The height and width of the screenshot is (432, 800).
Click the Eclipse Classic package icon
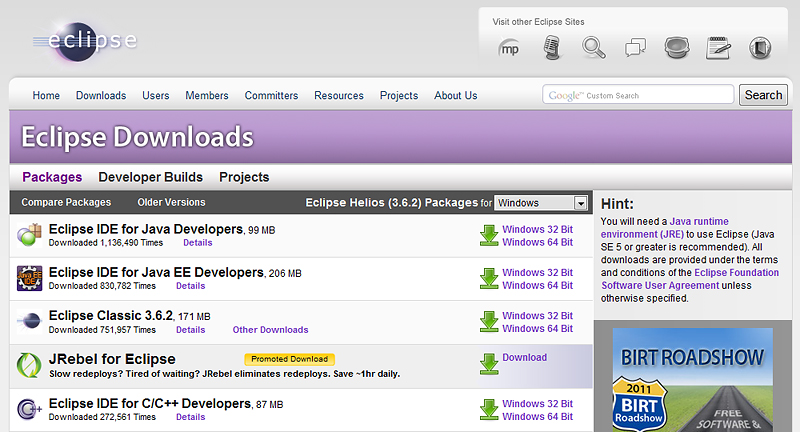29,321
